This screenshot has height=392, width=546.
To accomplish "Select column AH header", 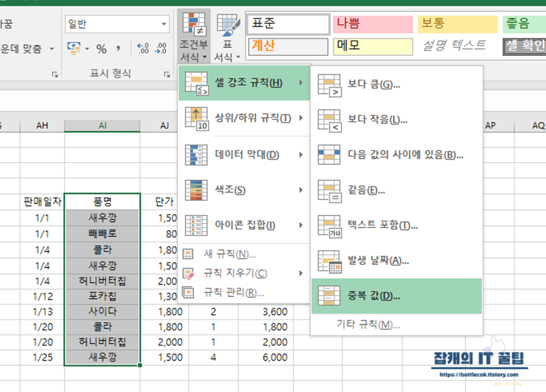I will pos(42,126).
